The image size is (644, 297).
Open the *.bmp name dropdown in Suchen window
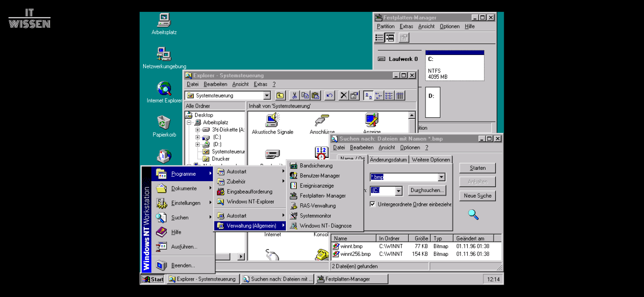pos(441,177)
